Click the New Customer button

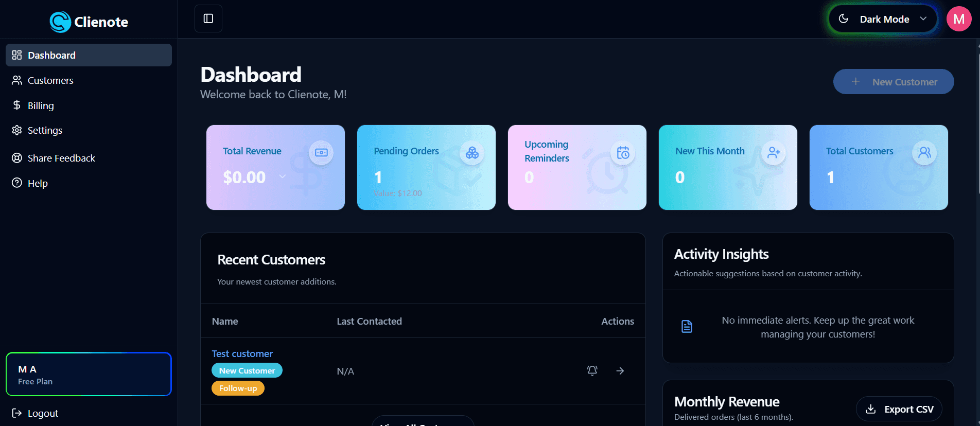pyautogui.click(x=894, y=82)
